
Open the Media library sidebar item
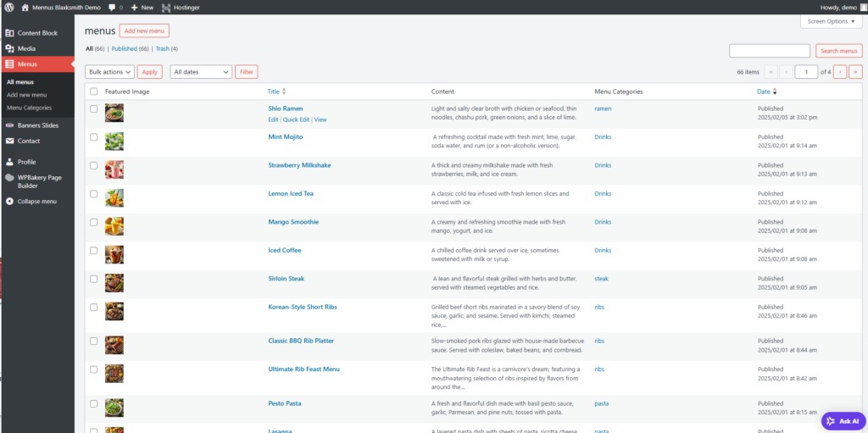[25, 48]
